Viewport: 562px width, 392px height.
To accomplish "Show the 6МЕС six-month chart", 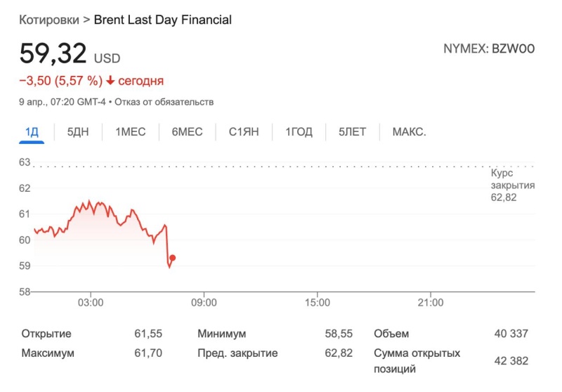I will 187,132.
